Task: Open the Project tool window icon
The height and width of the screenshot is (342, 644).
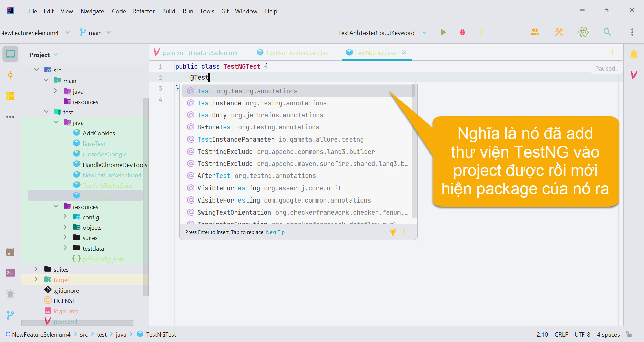Action: pos(10,54)
